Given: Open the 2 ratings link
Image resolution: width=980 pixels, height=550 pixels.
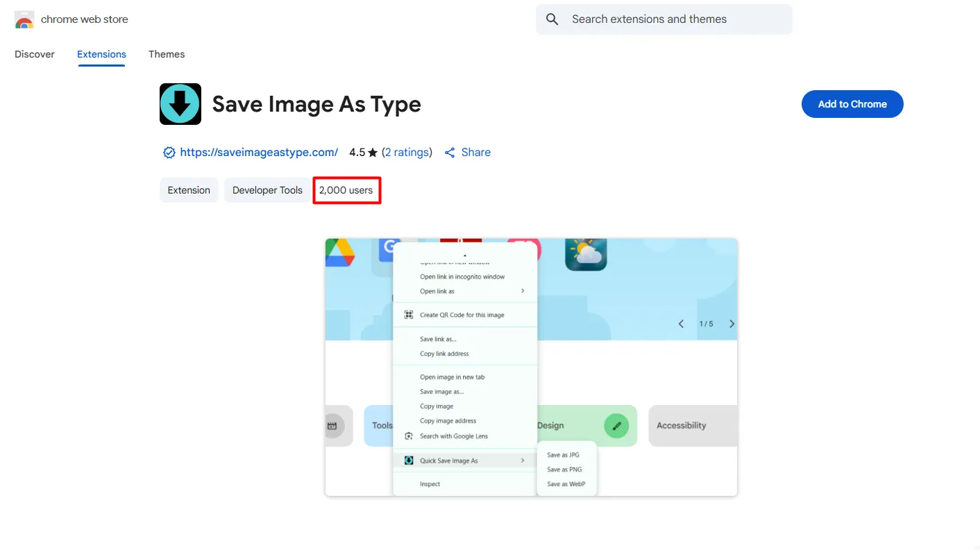Looking at the screenshot, I should (407, 153).
